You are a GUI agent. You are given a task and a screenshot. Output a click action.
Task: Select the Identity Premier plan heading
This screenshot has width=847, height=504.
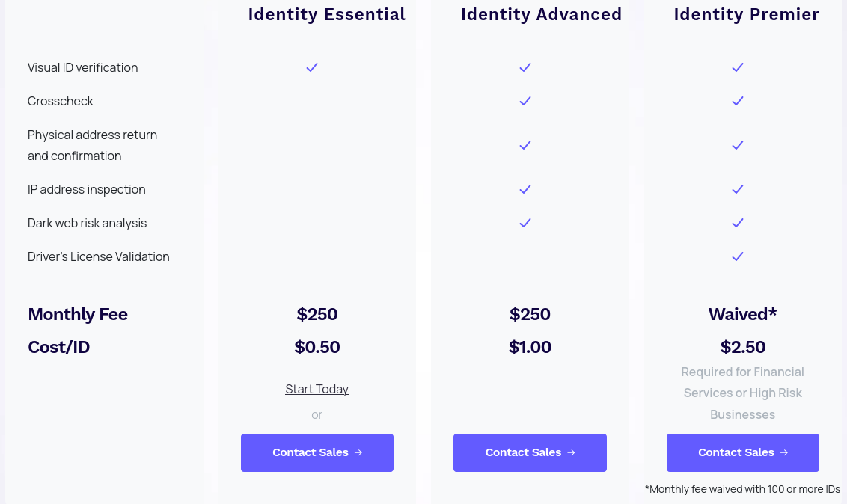click(747, 14)
